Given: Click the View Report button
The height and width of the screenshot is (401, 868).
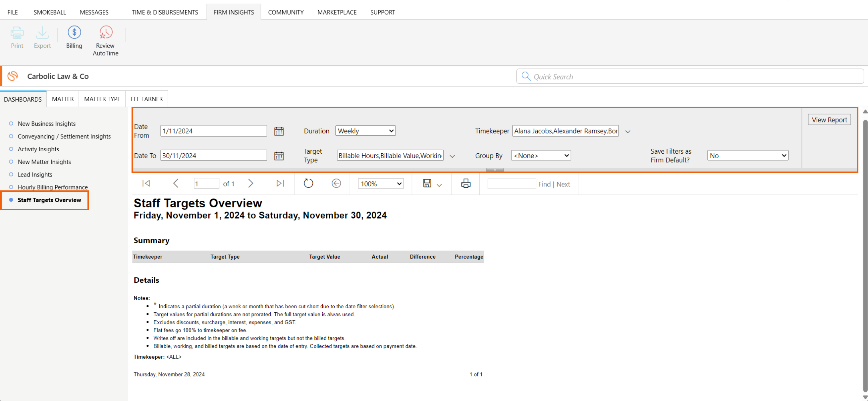Looking at the screenshot, I should click(829, 120).
